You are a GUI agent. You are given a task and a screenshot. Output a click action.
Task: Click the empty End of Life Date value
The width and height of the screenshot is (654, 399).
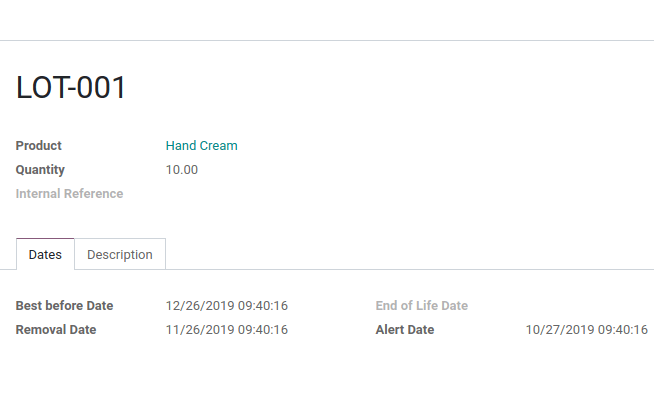586,306
